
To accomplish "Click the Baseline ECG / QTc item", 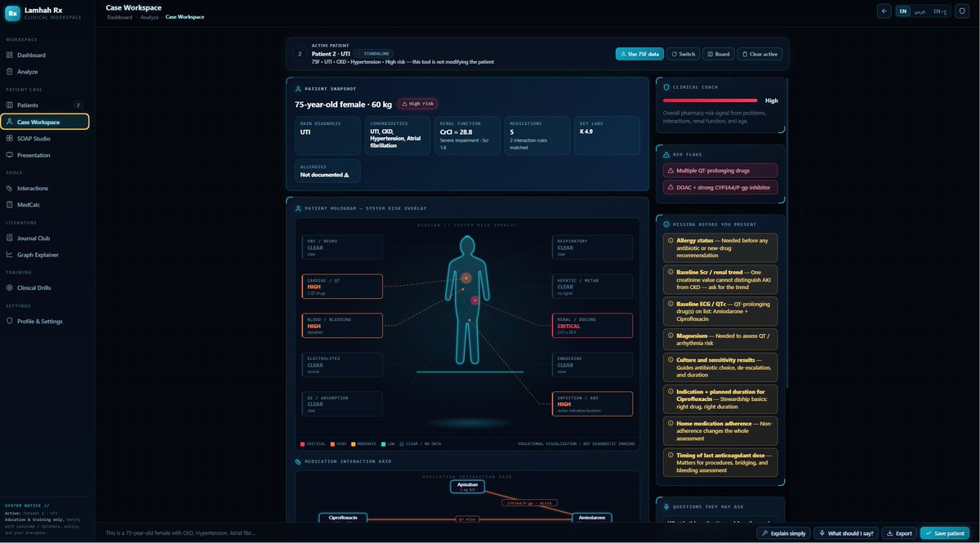I will click(x=720, y=312).
